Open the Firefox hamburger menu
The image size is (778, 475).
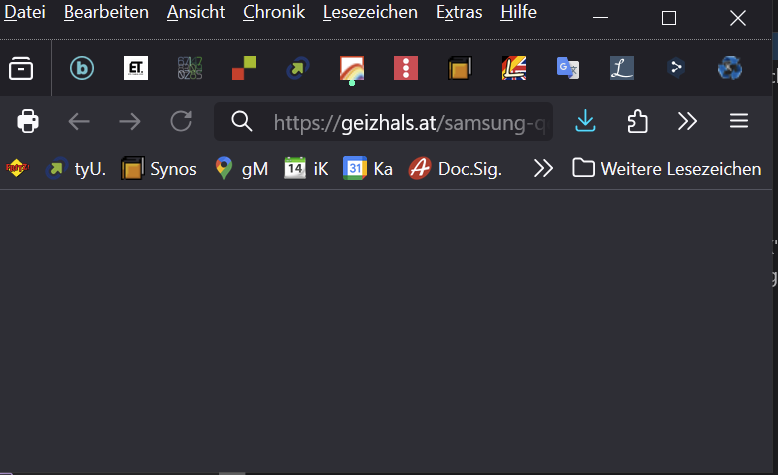click(x=739, y=122)
